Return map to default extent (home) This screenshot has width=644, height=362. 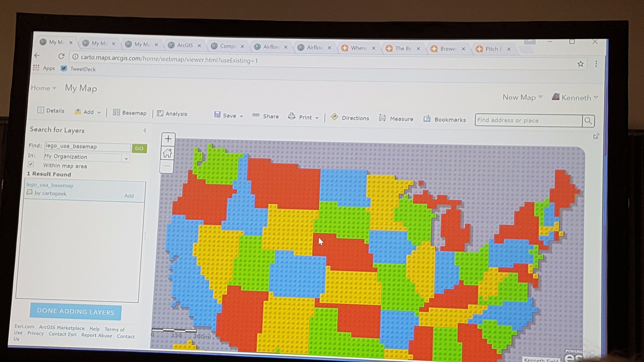[x=167, y=153]
